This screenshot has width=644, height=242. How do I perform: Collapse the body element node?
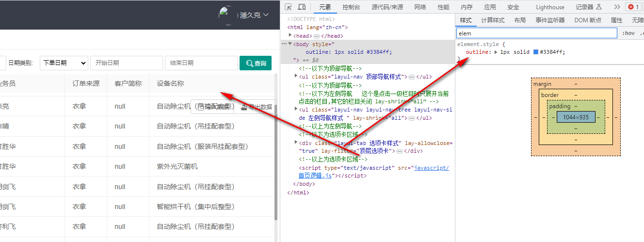click(290, 44)
